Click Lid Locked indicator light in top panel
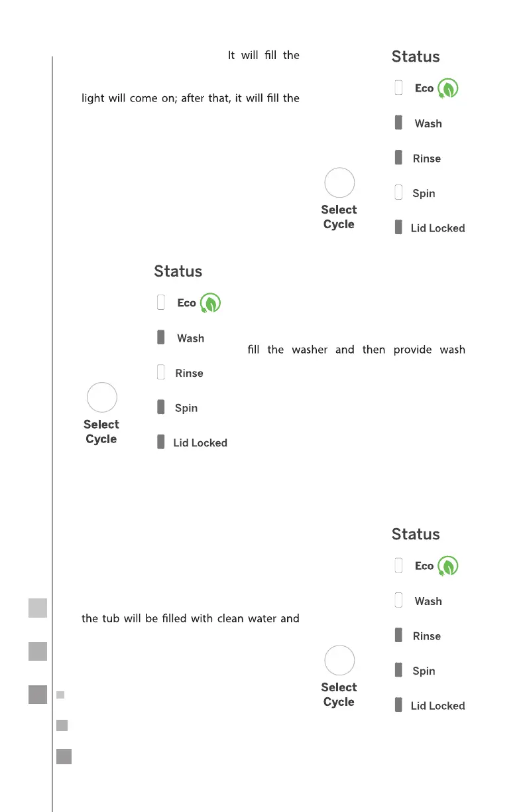This screenshot has width=525, height=812. point(398,227)
